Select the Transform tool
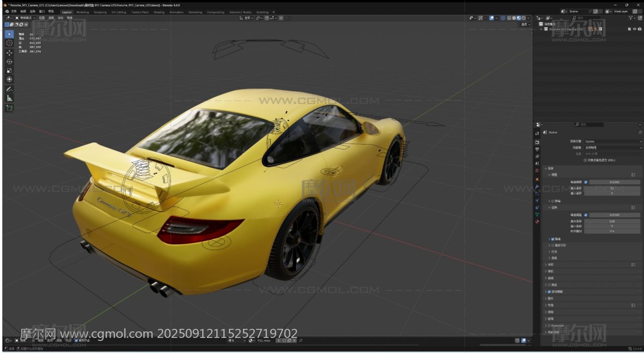The width and height of the screenshot is (644, 353). coord(9,79)
